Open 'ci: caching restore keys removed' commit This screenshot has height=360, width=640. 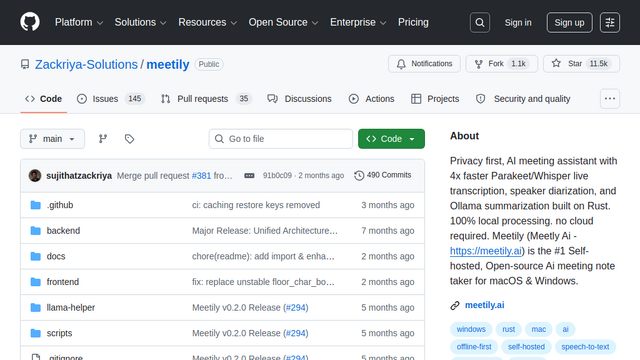pyautogui.click(x=256, y=205)
